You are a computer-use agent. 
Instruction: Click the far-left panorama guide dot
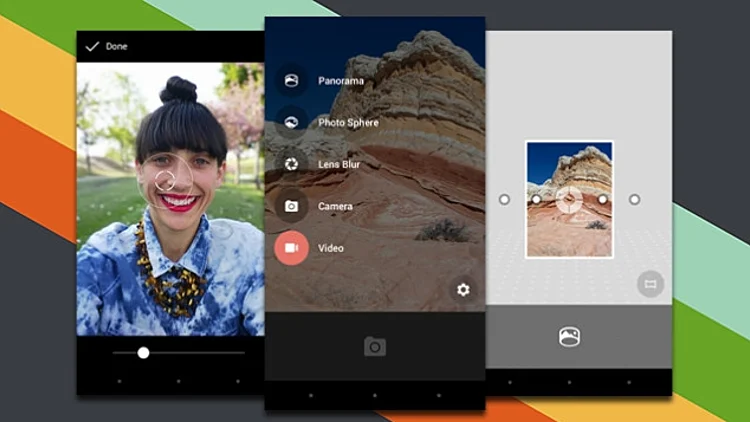coord(504,200)
